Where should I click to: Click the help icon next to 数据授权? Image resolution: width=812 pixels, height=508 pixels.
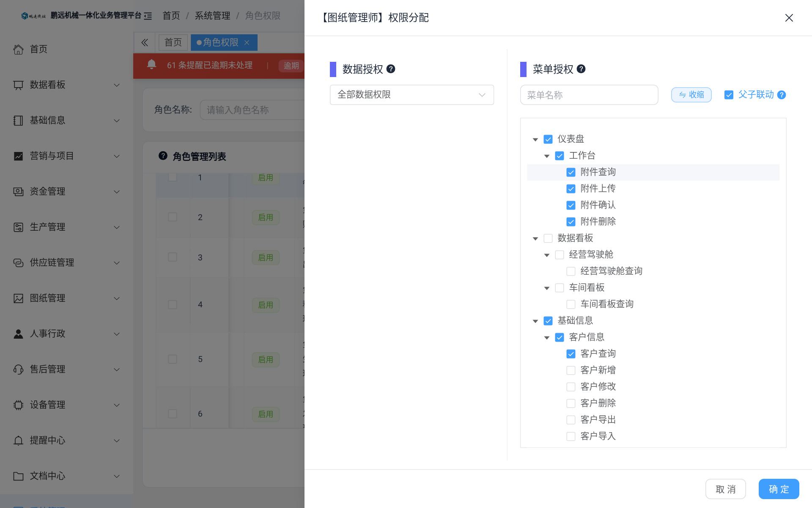(391, 69)
